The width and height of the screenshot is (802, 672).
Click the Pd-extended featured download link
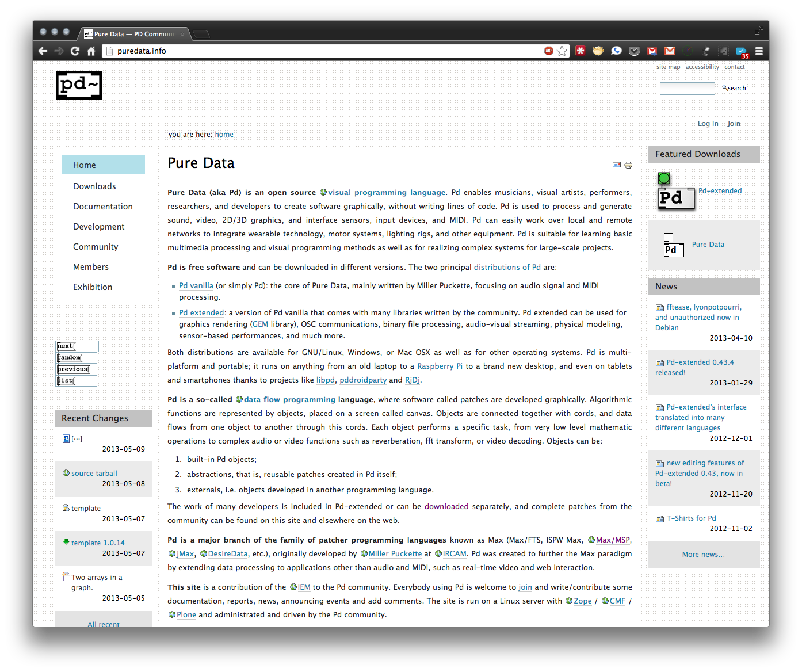[720, 190]
